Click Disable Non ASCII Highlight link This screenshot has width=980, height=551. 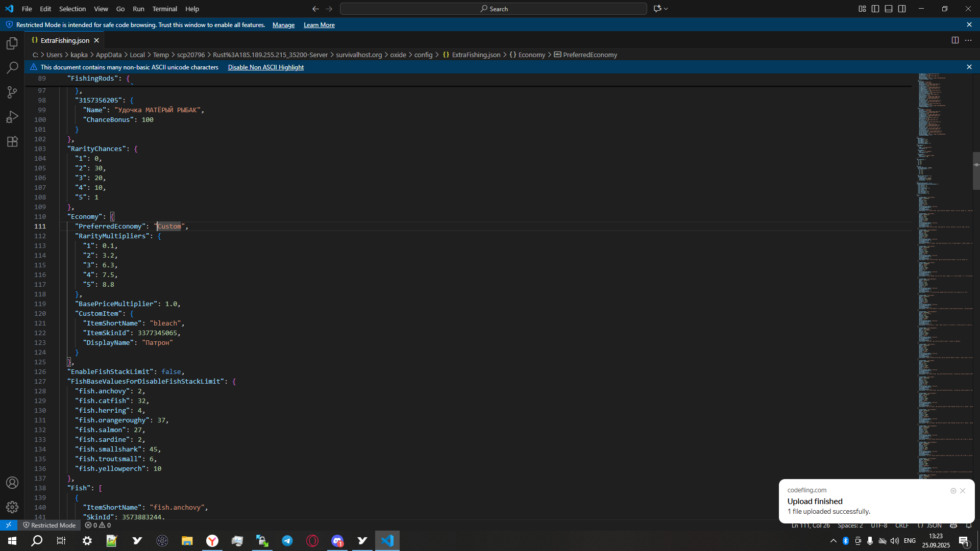tap(265, 67)
